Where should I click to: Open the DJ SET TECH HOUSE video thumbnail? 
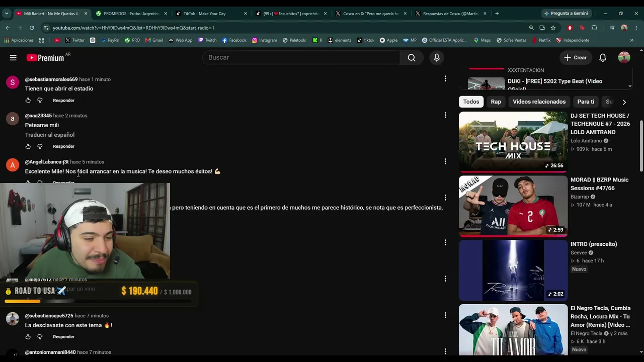tap(513, 142)
